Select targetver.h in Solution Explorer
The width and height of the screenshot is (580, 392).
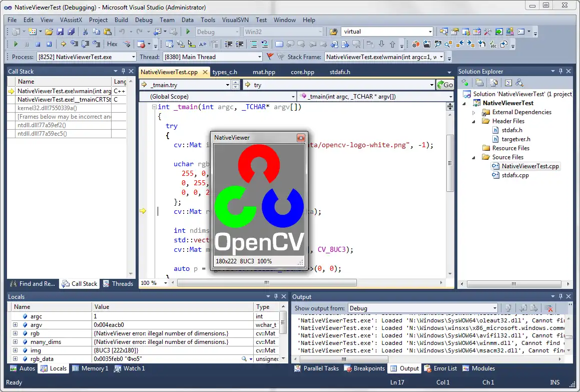(x=516, y=139)
